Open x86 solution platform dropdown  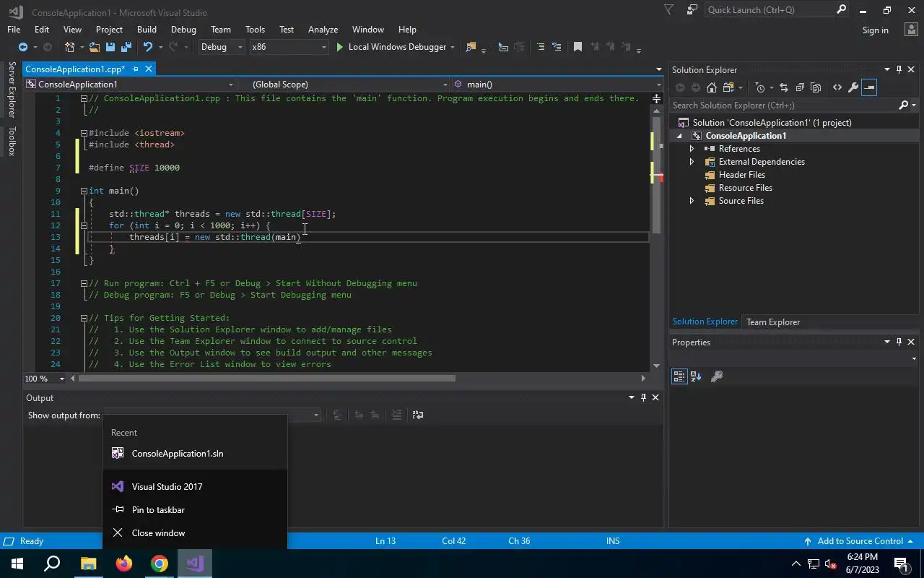pyautogui.click(x=289, y=47)
